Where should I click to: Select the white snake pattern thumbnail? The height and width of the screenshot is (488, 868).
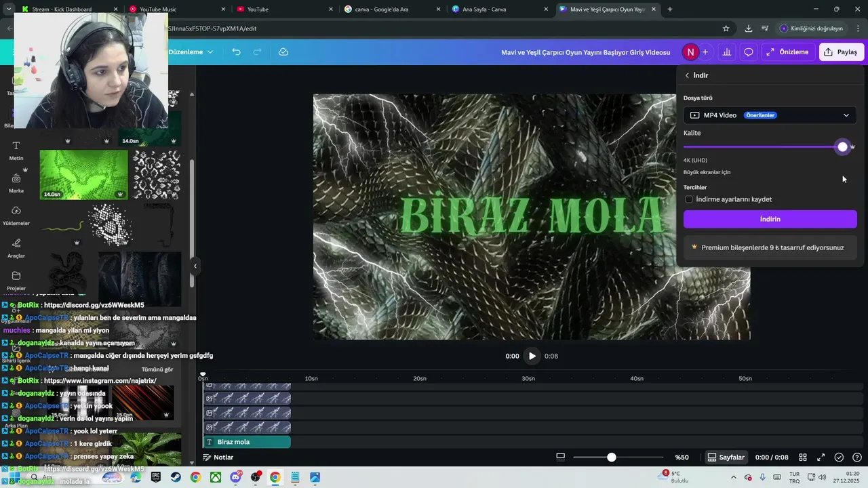click(157, 175)
